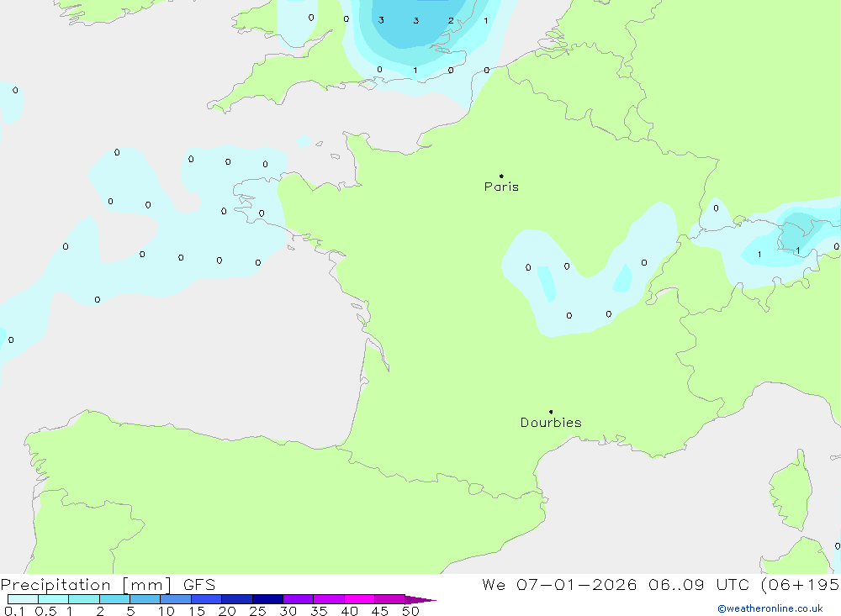Click the '0.1' legend scale label
The height and width of the screenshot is (616, 841).
coord(14,611)
